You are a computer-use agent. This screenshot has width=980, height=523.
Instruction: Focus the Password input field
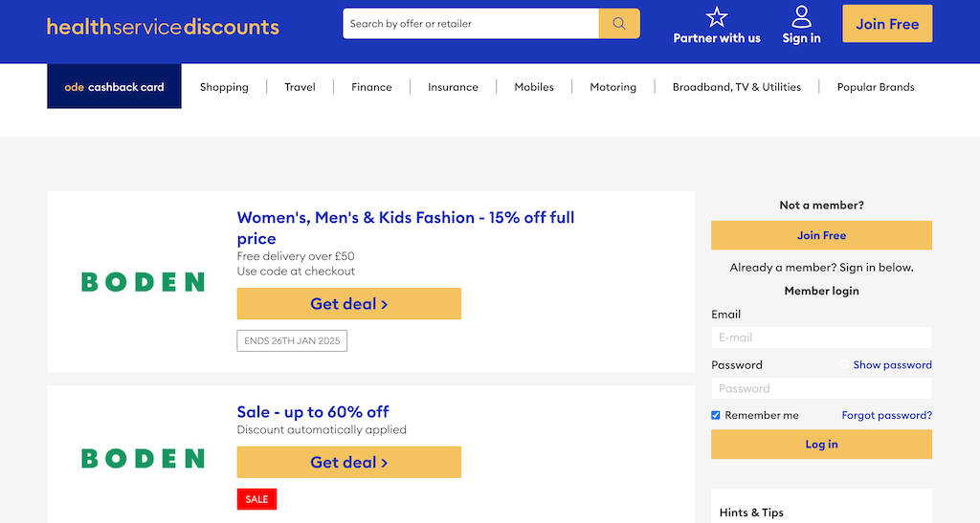pos(821,389)
